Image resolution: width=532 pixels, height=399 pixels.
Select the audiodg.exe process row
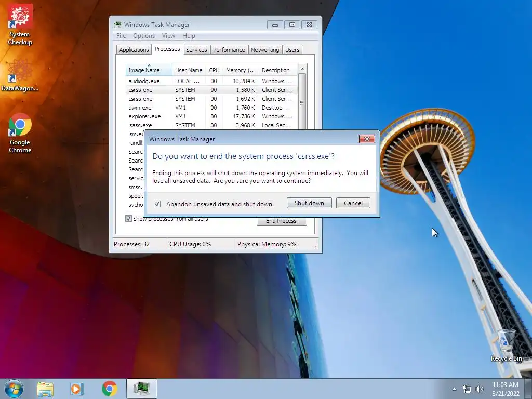pyautogui.click(x=211, y=81)
